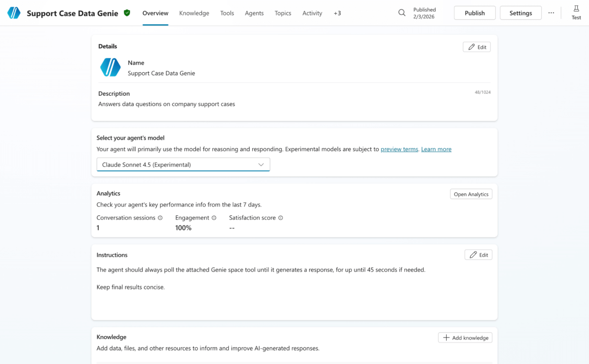
Task: Open the Tools tab
Action: click(x=227, y=13)
